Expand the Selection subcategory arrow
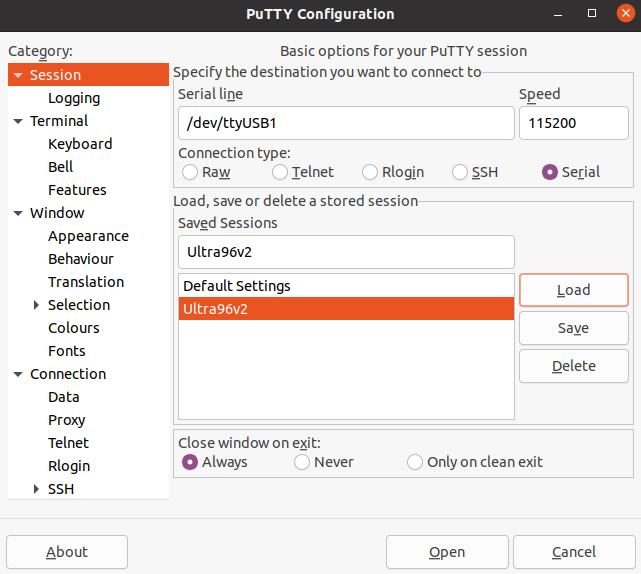The image size is (641, 574). click(36, 305)
